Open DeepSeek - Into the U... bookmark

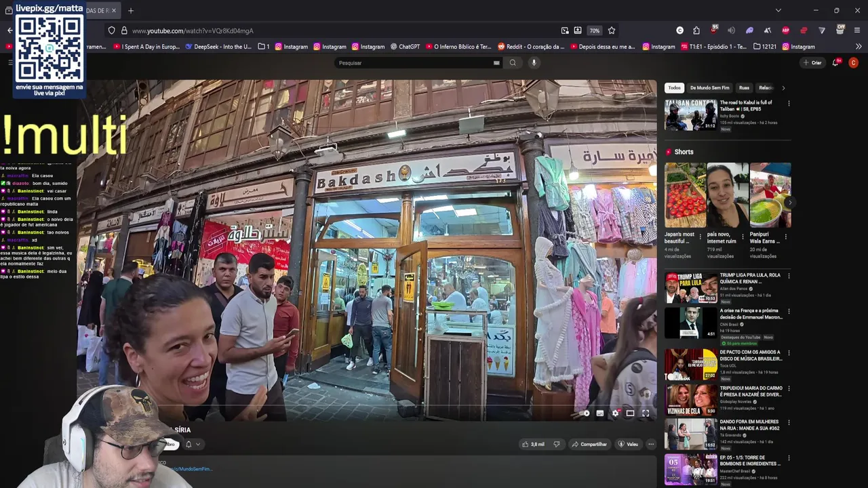(x=218, y=47)
